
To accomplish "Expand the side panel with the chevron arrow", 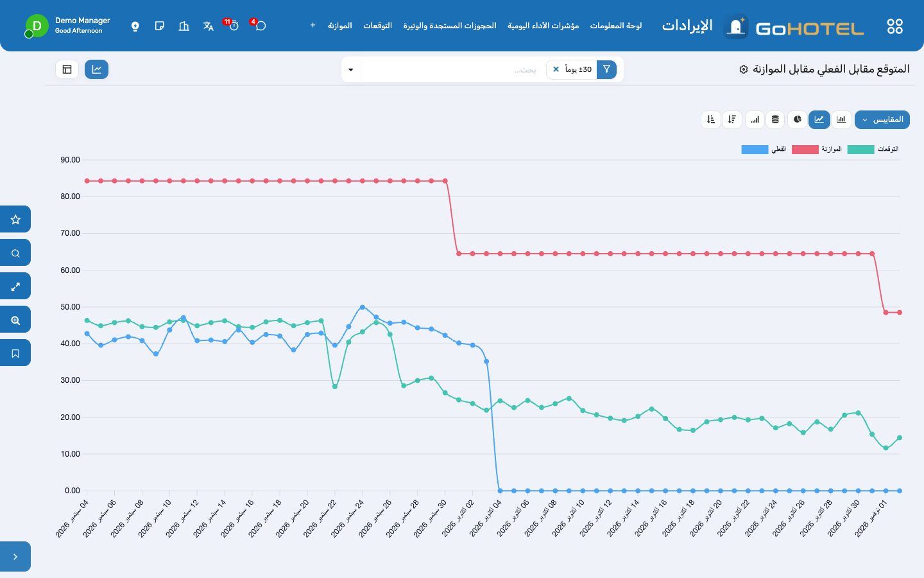I will (x=15, y=557).
